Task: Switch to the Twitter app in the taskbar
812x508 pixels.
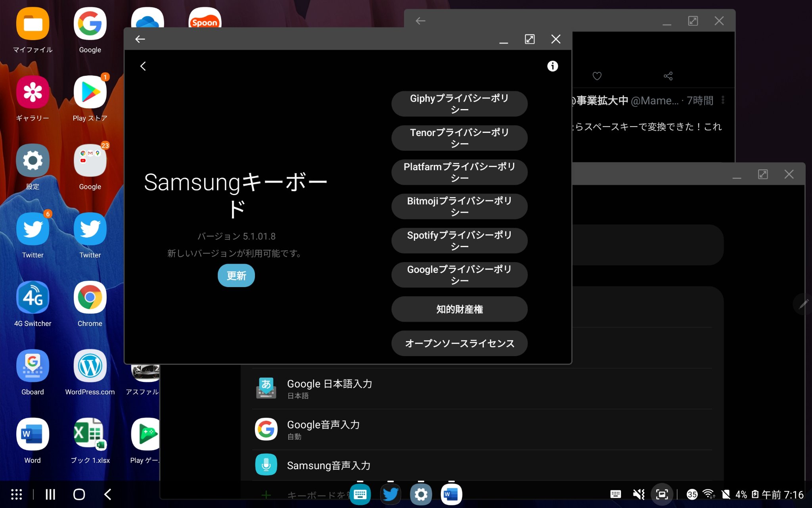Action: (x=391, y=494)
